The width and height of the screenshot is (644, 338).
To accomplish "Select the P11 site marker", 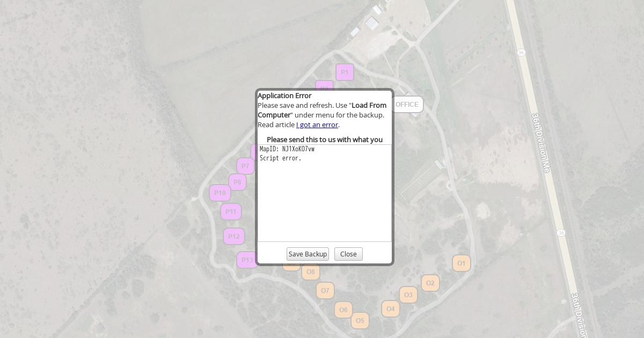I will tap(231, 212).
